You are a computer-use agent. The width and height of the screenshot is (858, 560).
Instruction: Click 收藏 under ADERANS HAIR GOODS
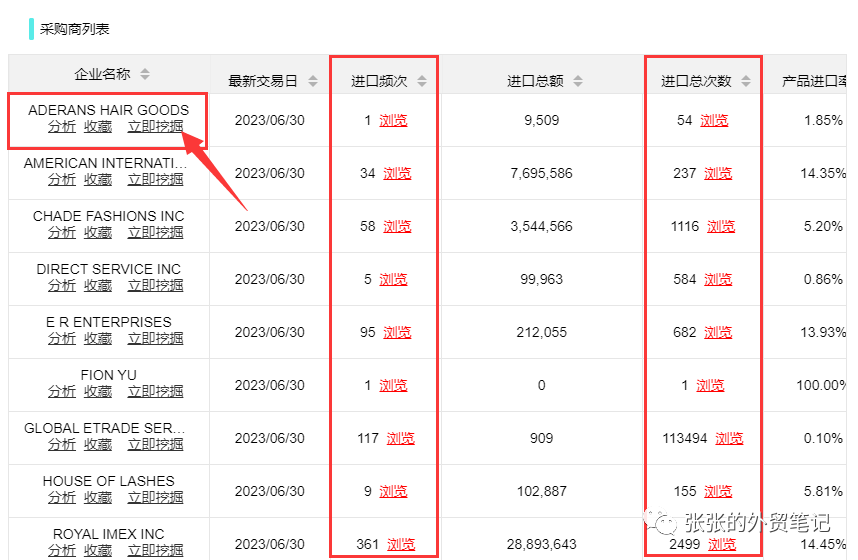(98, 126)
